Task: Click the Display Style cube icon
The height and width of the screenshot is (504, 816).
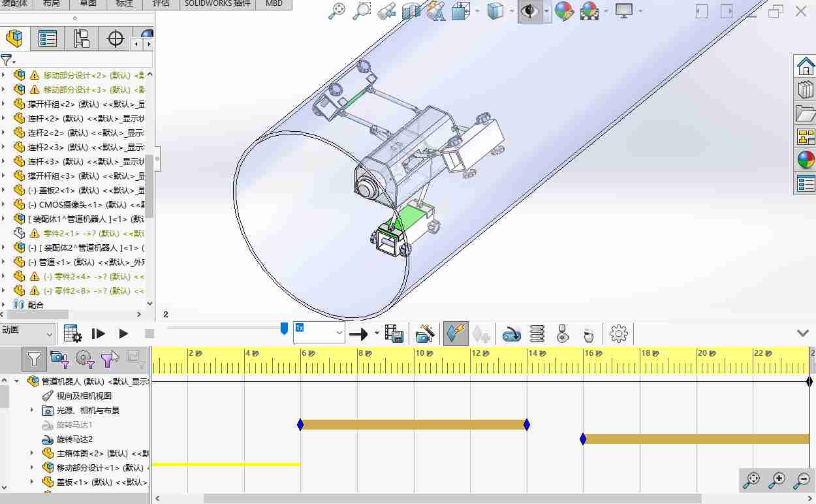Action: (x=496, y=10)
